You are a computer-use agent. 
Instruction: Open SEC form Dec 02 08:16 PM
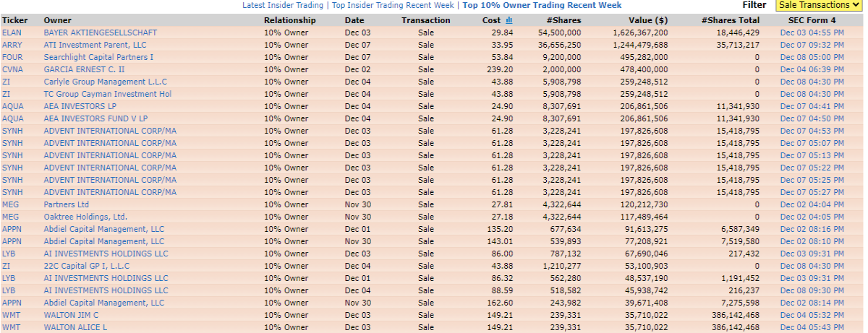pyautogui.click(x=812, y=229)
